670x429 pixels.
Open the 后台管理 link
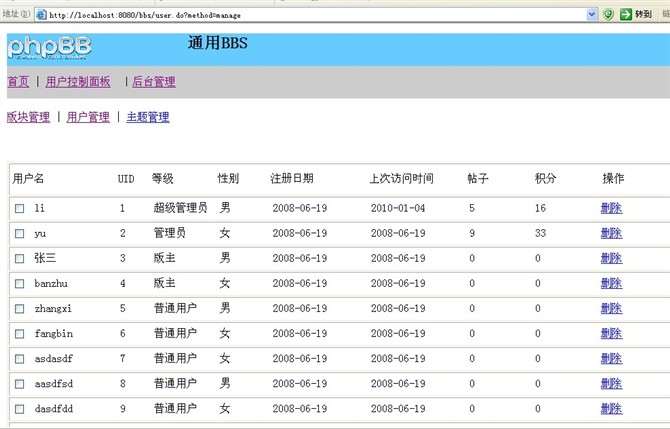154,82
